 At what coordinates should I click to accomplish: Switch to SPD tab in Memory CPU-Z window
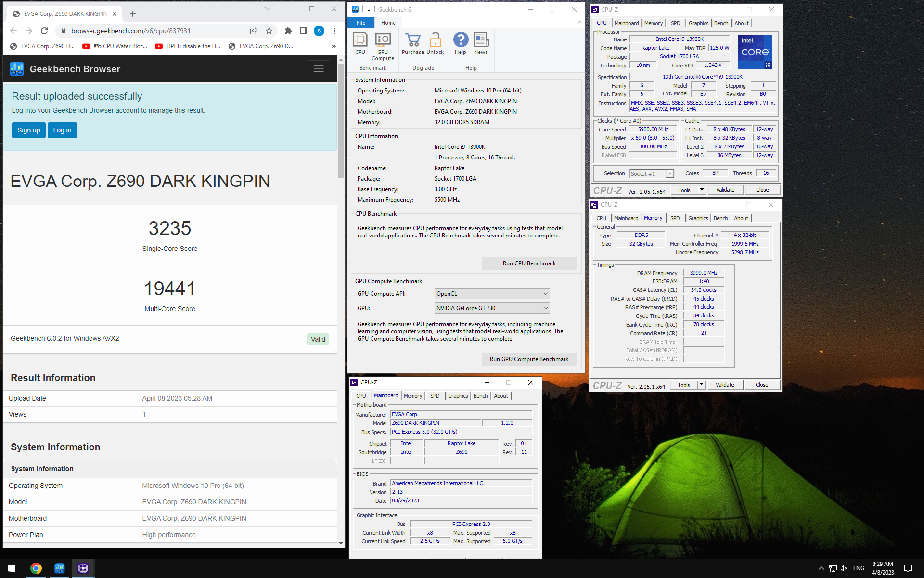click(x=675, y=218)
